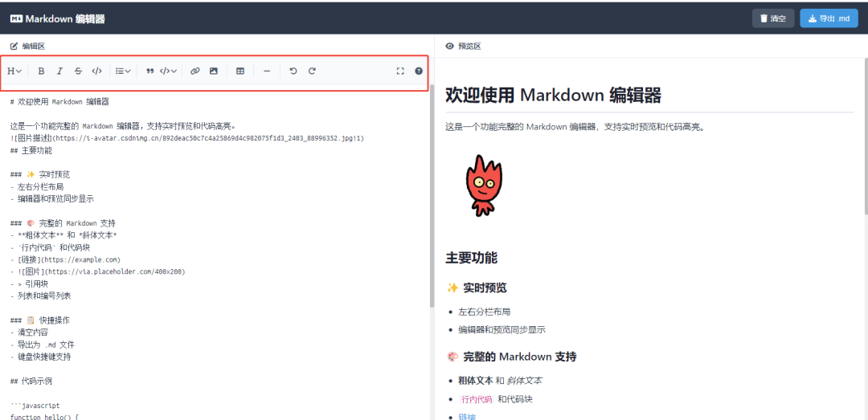Click '行内代码' pink code text in preview

(476, 399)
